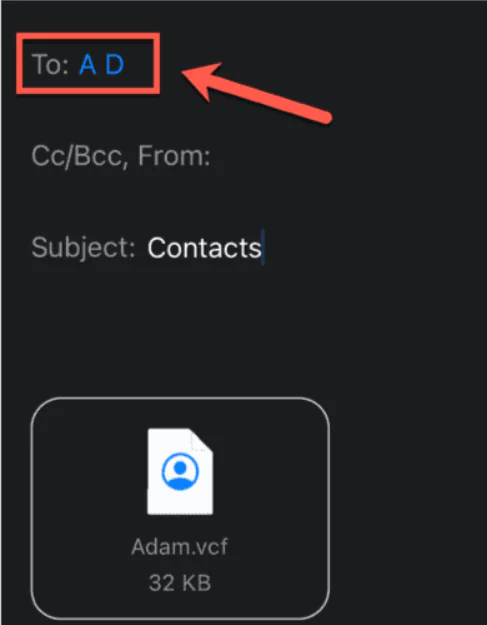The height and width of the screenshot is (625, 487).
Task: Click empty area right of Cc/Bcc line
Action: [347, 156]
